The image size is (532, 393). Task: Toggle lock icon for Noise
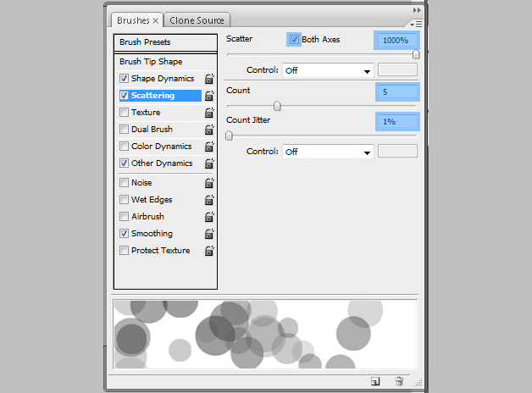pyautogui.click(x=209, y=183)
